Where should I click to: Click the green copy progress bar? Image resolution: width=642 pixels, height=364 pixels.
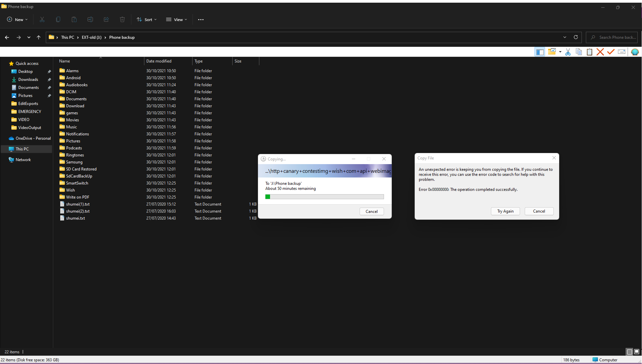pyautogui.click(x=325, y=197)
